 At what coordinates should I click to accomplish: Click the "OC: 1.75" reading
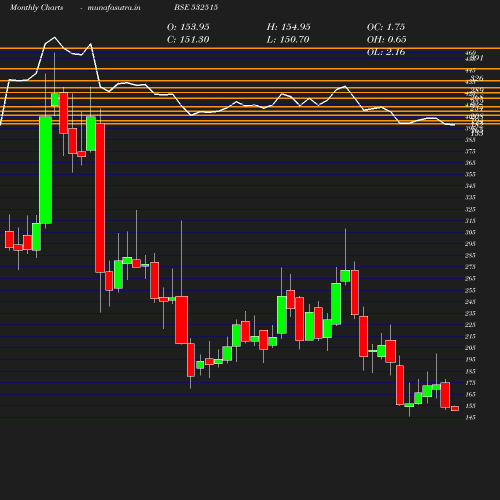(x=386, y=27)
